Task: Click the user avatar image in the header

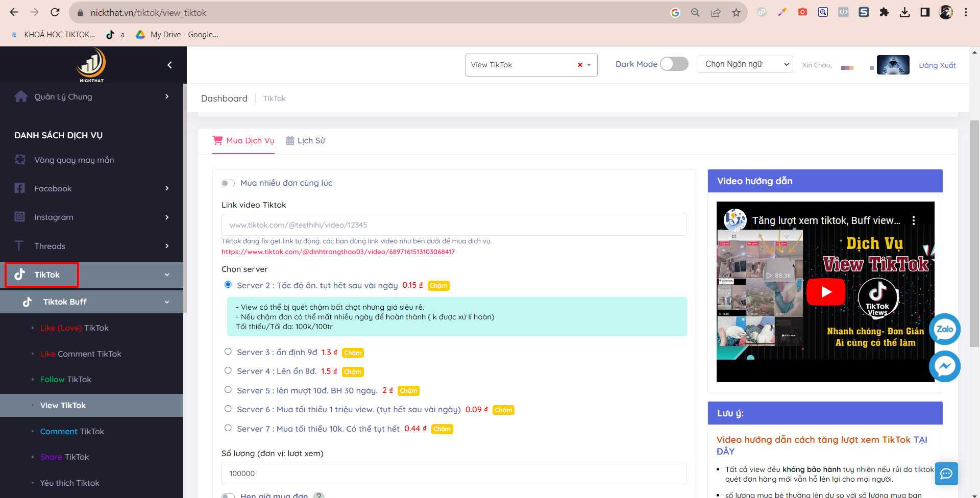Action: click(x=893, y=65)
